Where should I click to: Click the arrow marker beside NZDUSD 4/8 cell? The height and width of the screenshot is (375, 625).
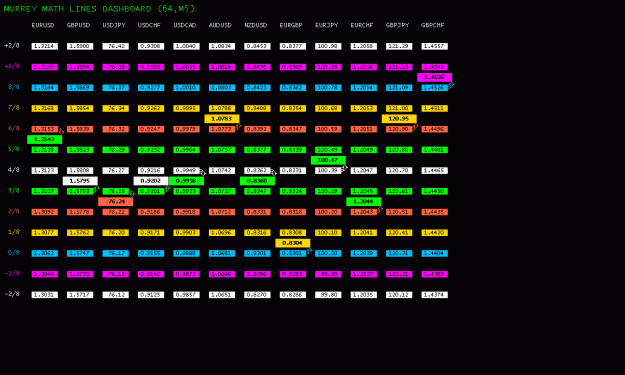click(x=273, y=173)
